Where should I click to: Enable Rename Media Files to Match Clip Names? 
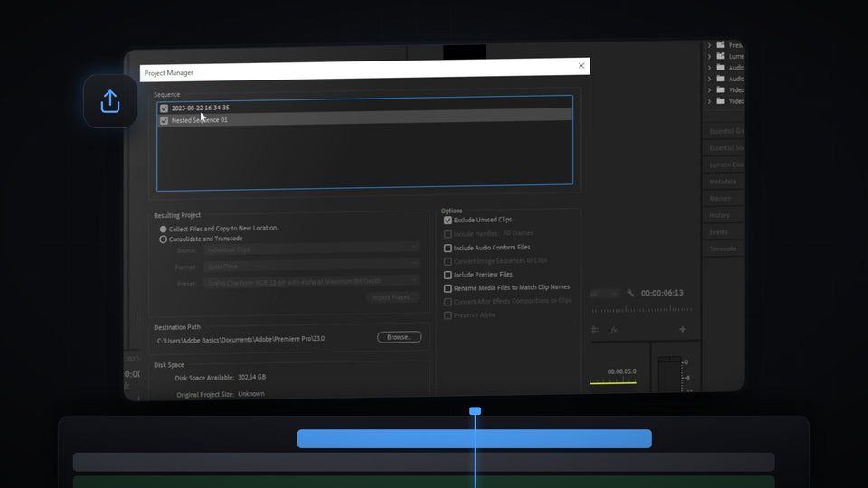pyautogui.click(x=448, y=288)
